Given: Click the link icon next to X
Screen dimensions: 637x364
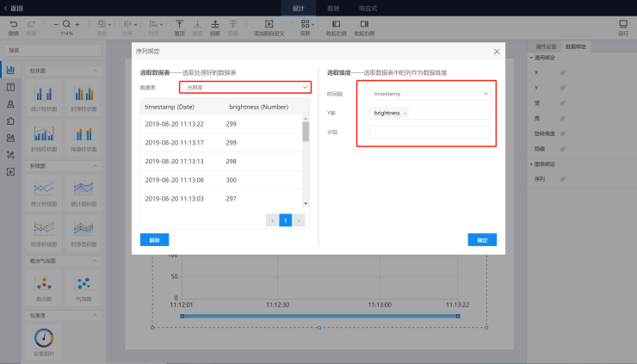Looking at the screenshot, I should coord(563,73).
